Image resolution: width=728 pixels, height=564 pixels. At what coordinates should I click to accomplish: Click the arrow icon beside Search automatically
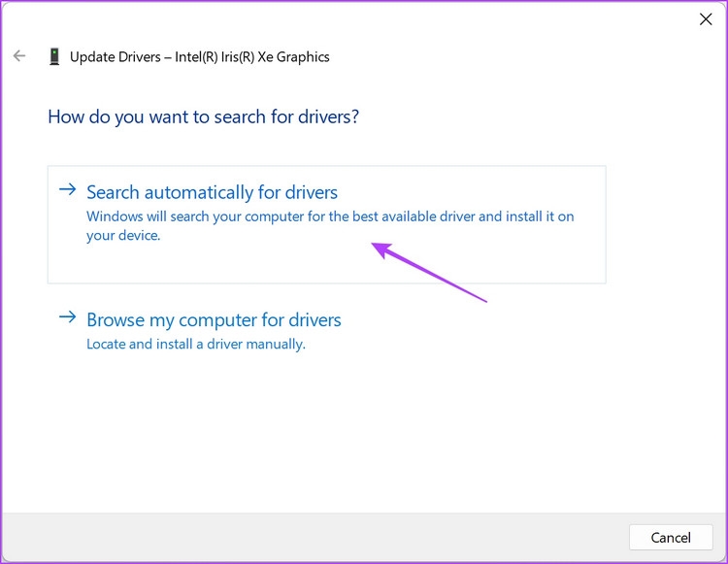click(67, 189)
